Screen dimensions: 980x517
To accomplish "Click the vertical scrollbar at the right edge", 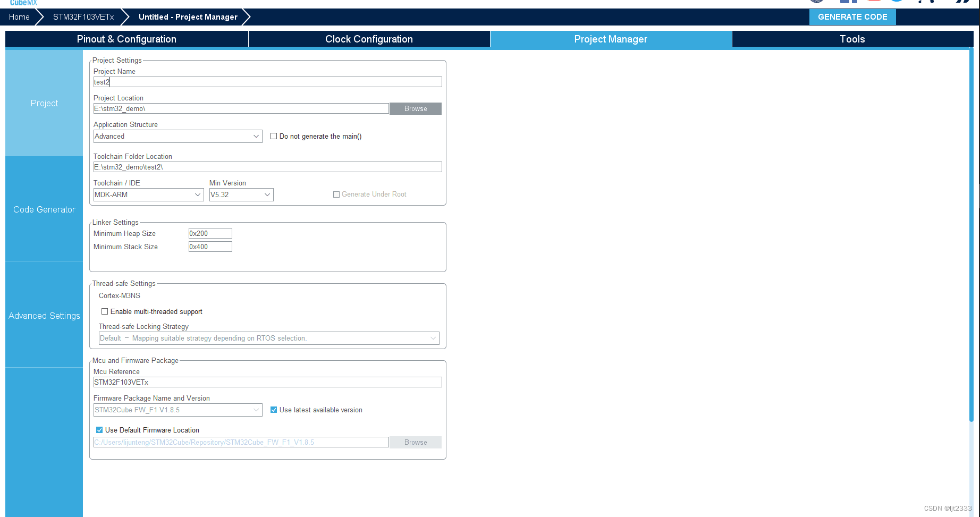I will [971, 234].
